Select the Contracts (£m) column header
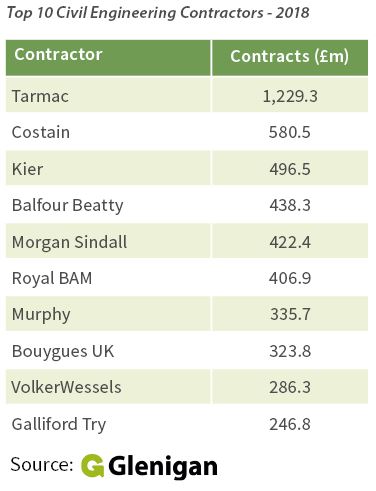Image resolution: width=376 pixels, height=491 pixels. 290,57
